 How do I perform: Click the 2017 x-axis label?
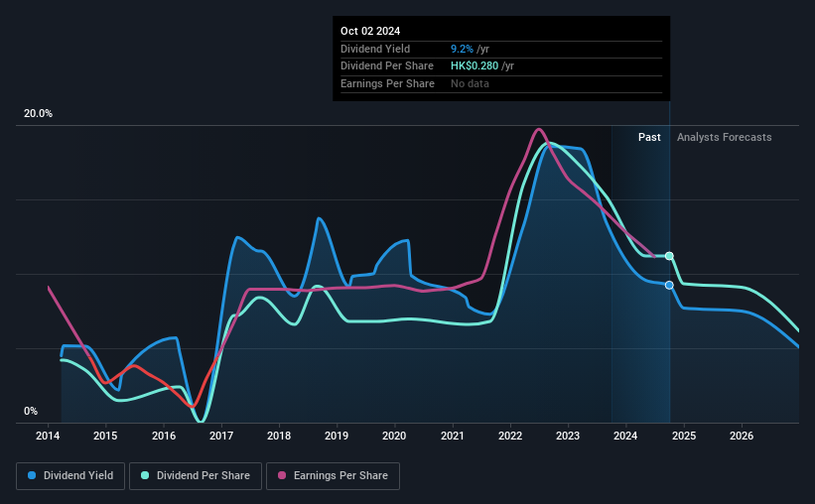tap(221, 436)
